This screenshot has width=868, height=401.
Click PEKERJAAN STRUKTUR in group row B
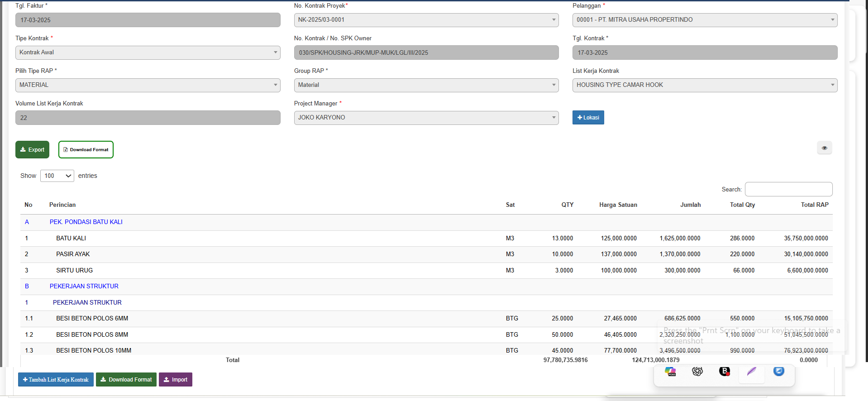click(84, 286)
